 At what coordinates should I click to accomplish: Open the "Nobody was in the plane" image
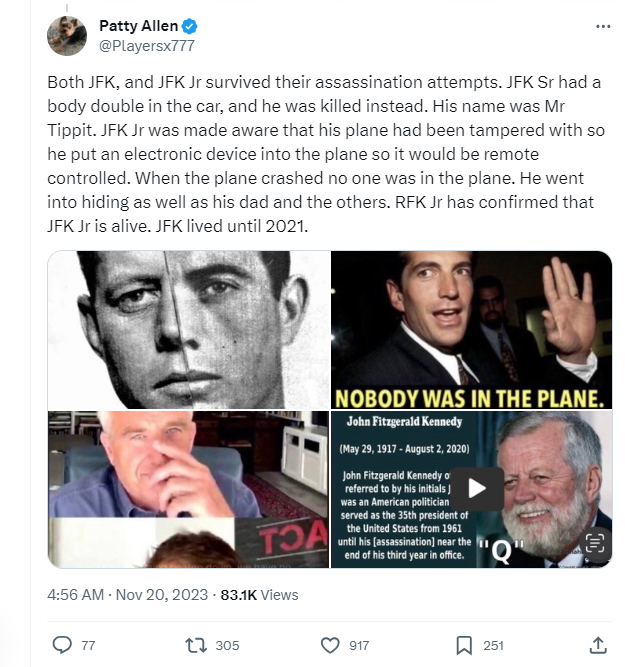click(x=471, y=329)
